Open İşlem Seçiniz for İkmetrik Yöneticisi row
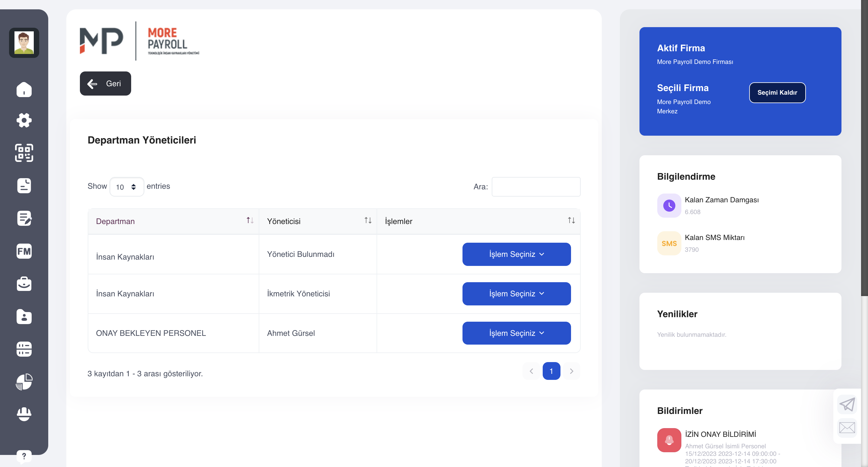868x467 pixels. [516, 293]
